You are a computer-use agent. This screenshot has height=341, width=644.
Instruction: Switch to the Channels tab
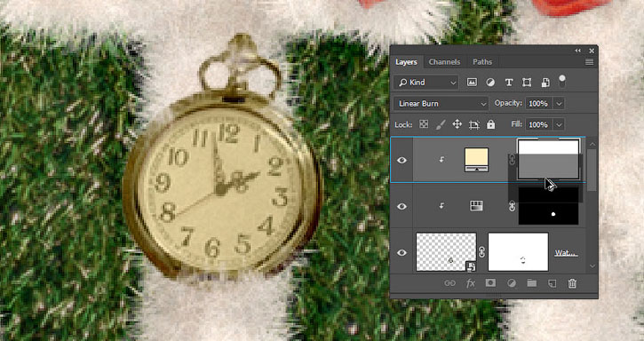444,62
